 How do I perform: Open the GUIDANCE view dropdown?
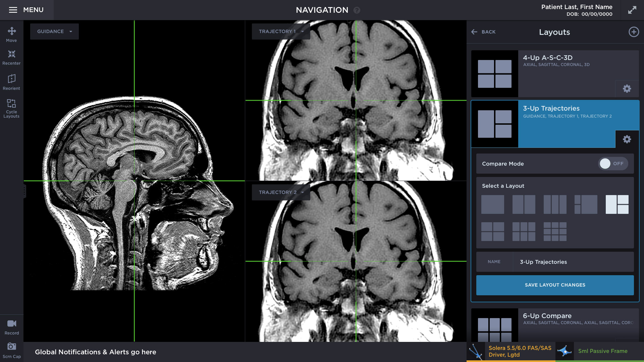[54, 32]
